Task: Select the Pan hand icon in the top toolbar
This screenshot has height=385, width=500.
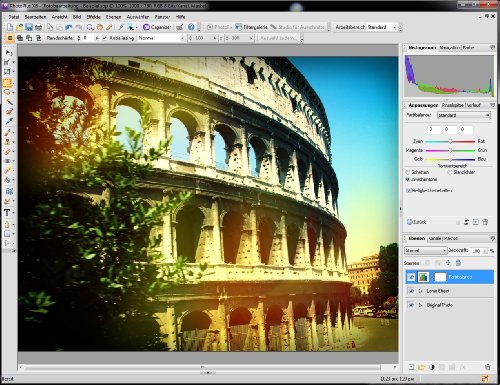Action: 99,27
